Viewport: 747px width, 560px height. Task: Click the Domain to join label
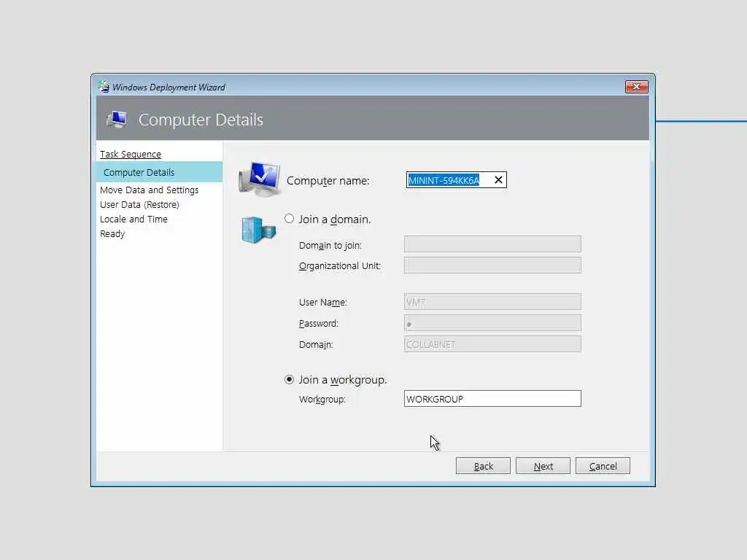330,246
